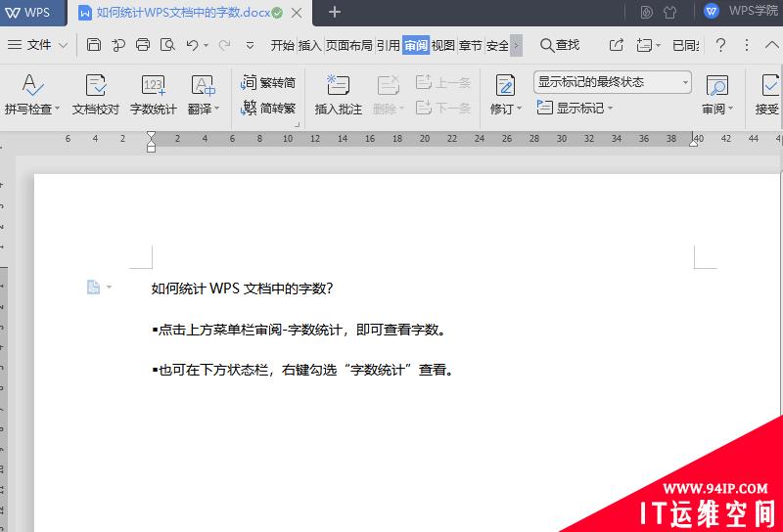Click the Redo arrow icon

point(224,45)
